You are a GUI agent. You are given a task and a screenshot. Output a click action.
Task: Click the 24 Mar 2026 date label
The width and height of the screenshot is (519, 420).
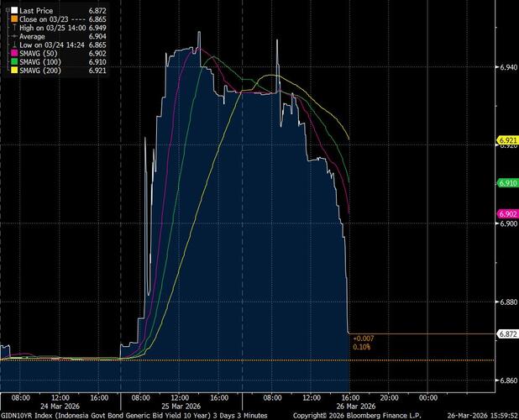pos(60,404)
